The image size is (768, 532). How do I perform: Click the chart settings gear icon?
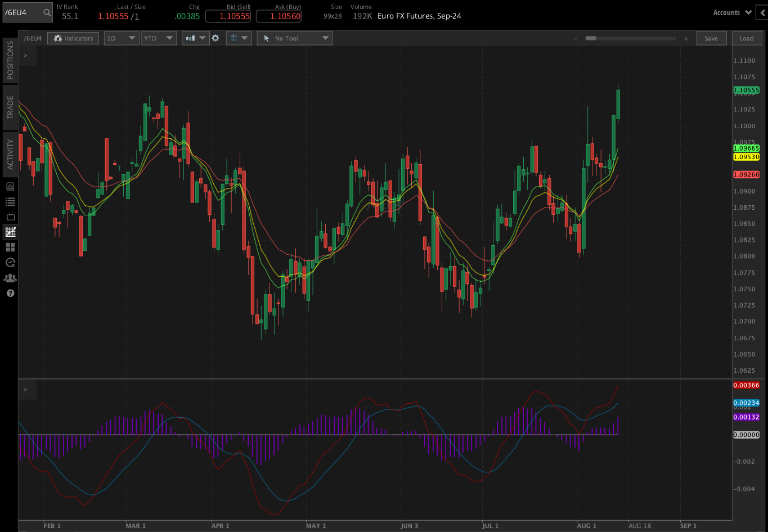(x=217, y=38)
